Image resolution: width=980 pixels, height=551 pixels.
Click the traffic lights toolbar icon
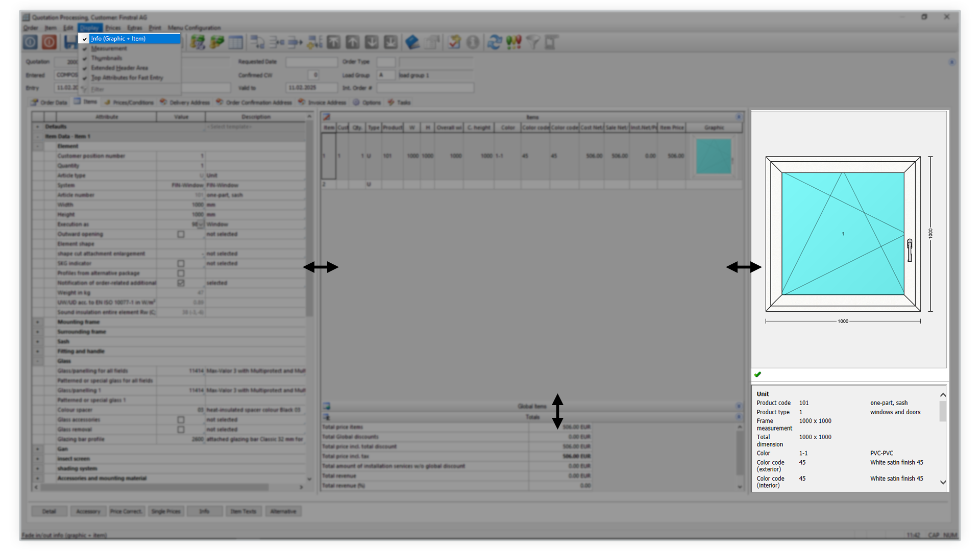pyautogui.click(x=514, y=42)
